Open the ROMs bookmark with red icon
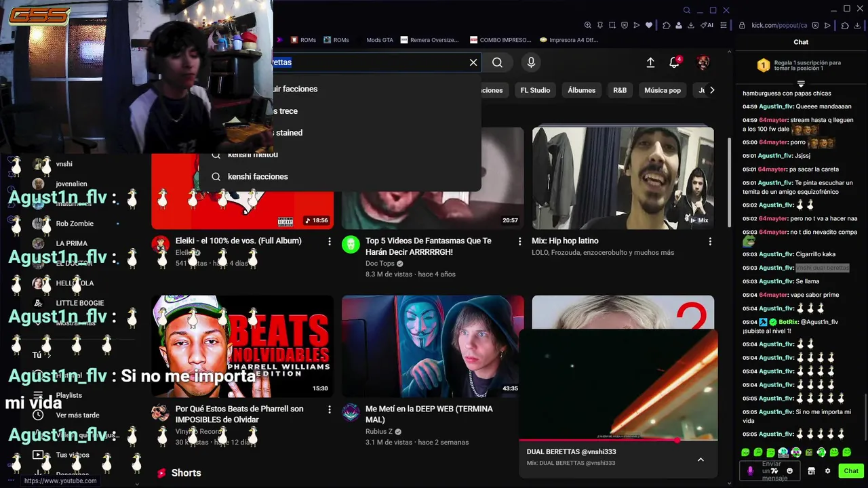Viewport: 868px width, 488px height. point(304,40)
